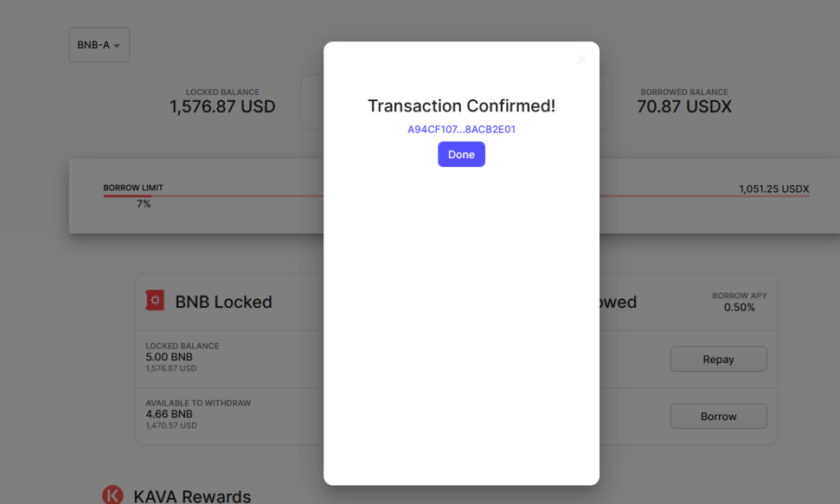Click the 0.50% Borrow APY value

pos(740,308)
